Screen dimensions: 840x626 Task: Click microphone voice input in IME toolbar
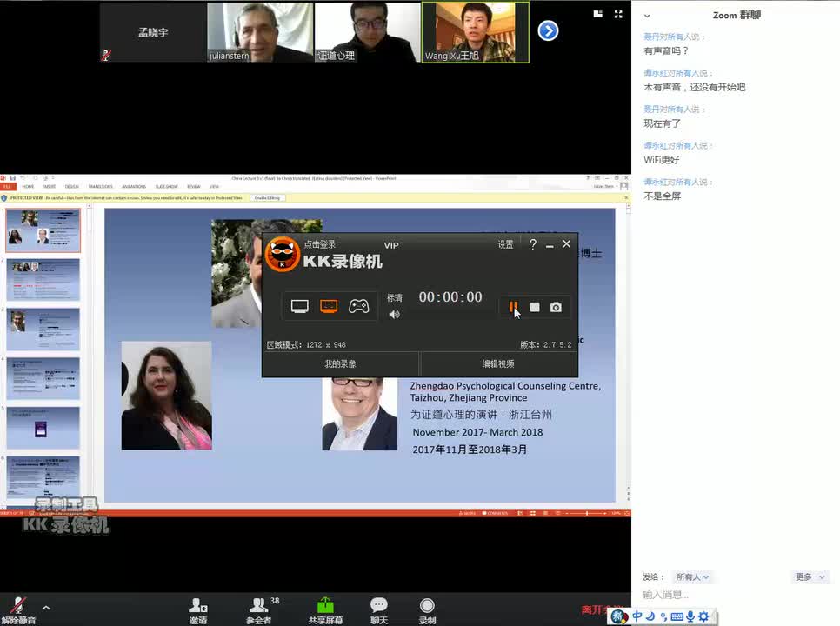tap(690, 616)
